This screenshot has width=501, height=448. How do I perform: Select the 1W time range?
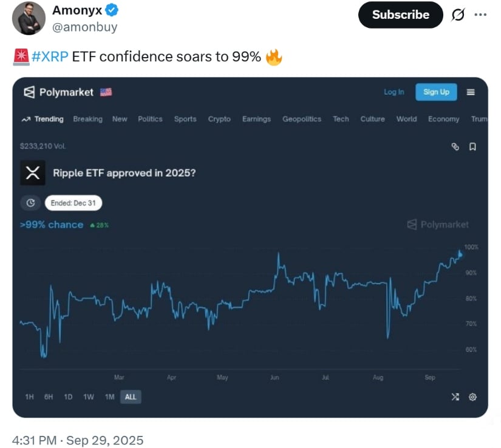click(89, 397)
